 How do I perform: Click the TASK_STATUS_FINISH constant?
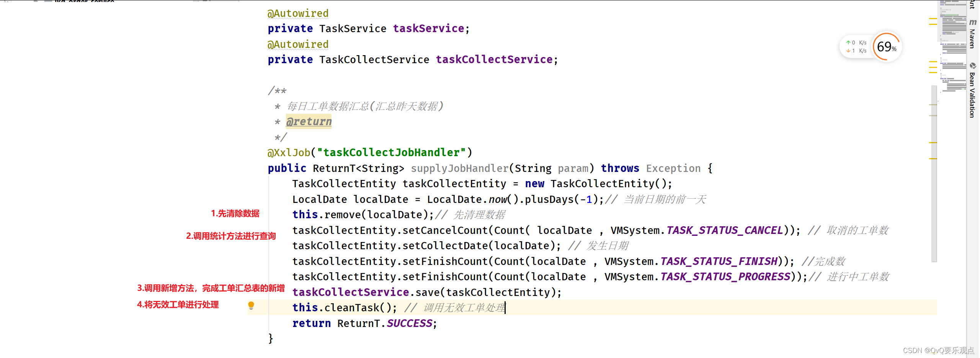719,262
